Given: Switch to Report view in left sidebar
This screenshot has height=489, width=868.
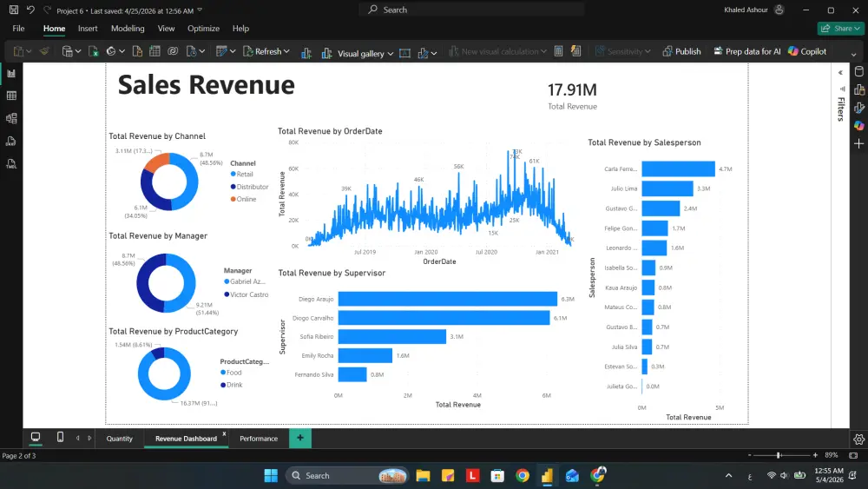Looking at the screenshot, I should 11,74.
